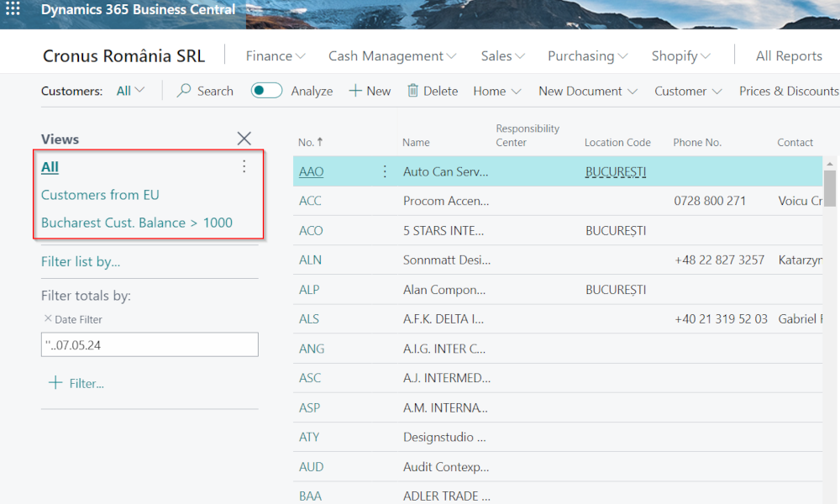The image size is (840, 504).
Task: Select phone number +48 22 827 3257
Action: pos(720,260)
